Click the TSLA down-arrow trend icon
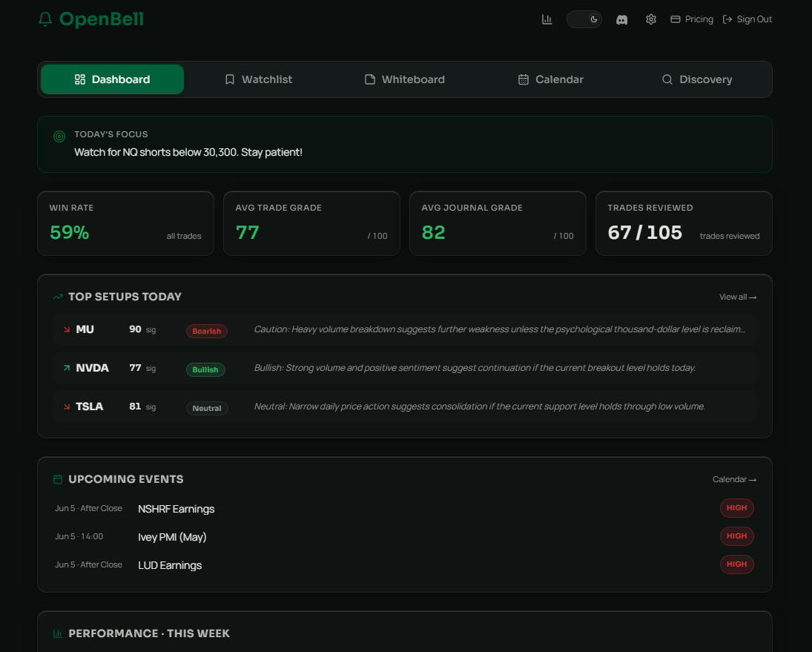812x652 pixels. pos(67,406)
